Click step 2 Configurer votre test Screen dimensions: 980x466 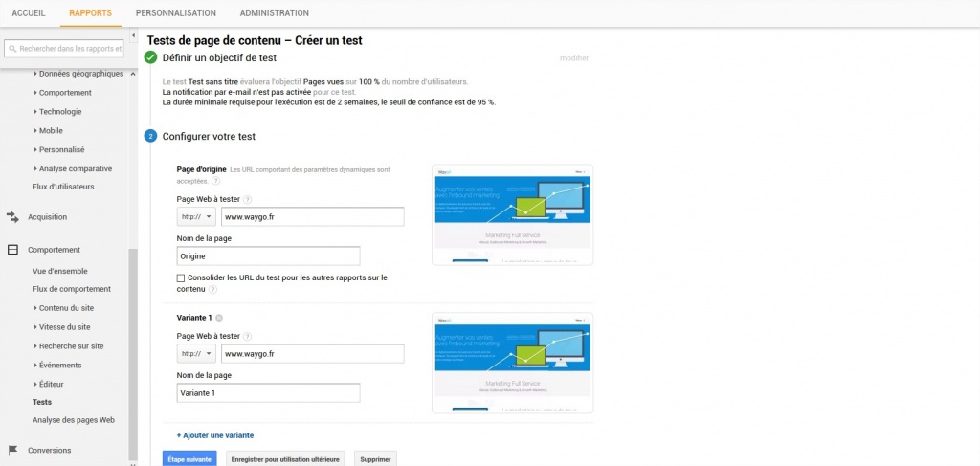[x=209, y=136]
